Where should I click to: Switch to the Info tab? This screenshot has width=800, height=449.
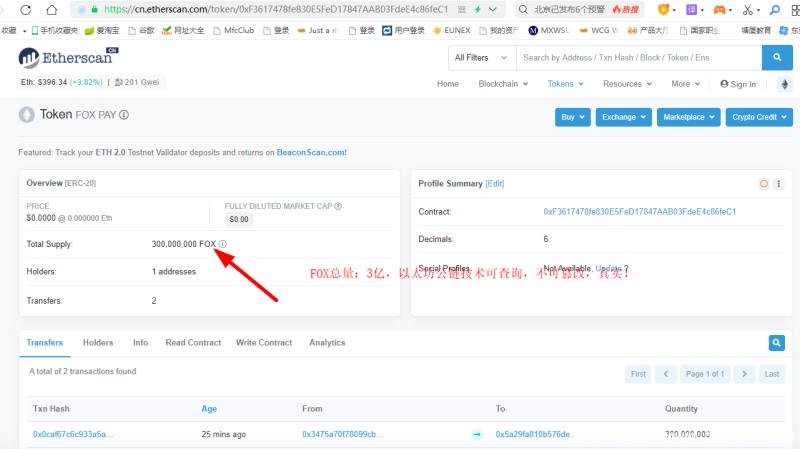pos(140,343)
